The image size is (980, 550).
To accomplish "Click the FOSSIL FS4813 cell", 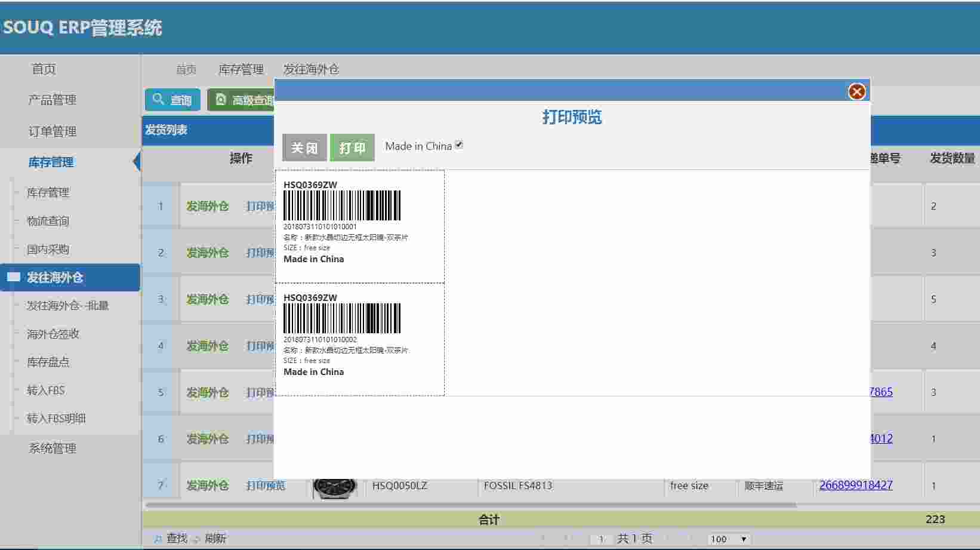I will [x=518, y=486].
